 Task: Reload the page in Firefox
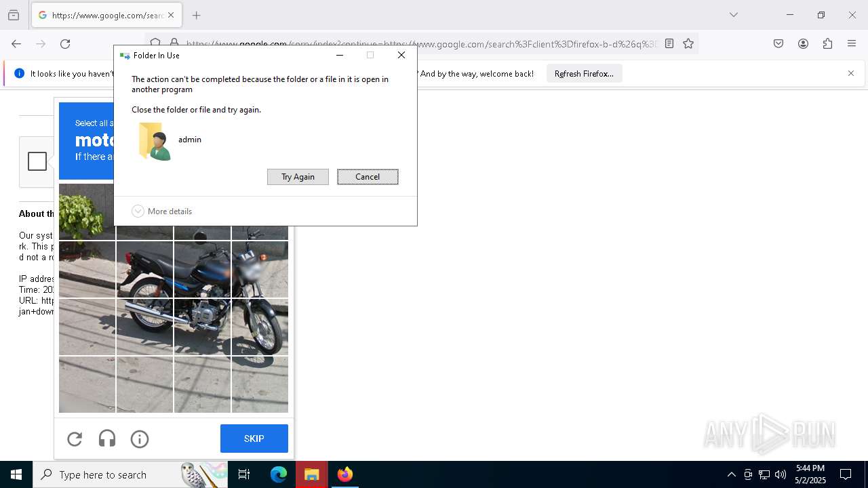pyautogui.click(x=65, y=44)
